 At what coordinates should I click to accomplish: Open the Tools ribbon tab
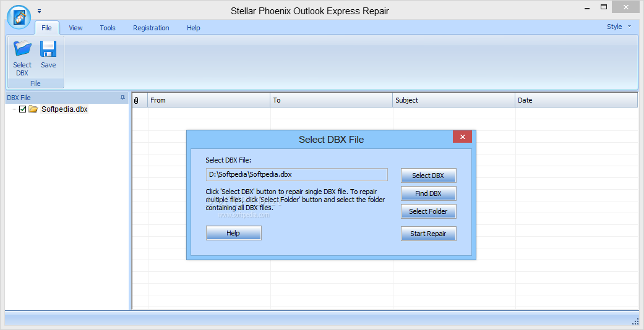pos(108,28)
